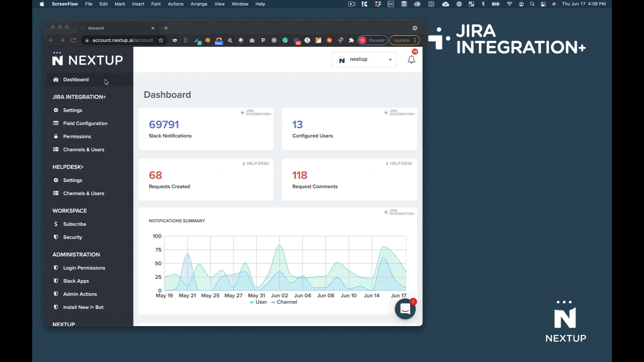Click the camera screenshot extension icon
This screenshot has height=362, width=644.
(x=252, y=40)
